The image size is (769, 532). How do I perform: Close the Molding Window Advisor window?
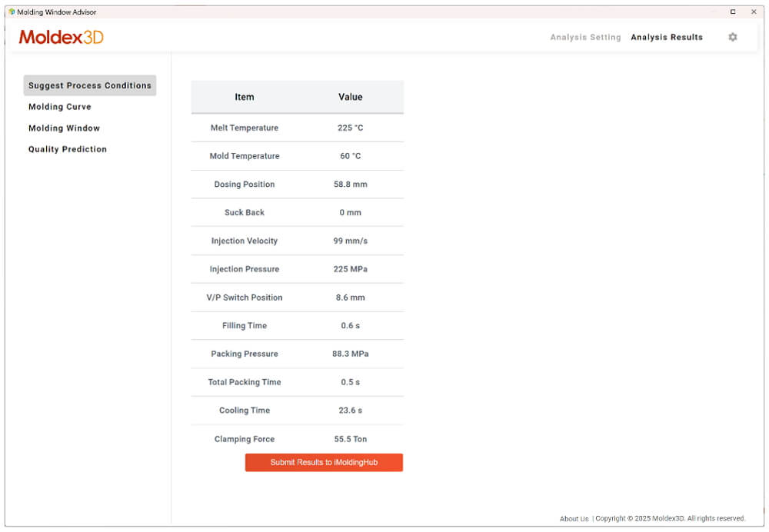[x=754, y=12]
